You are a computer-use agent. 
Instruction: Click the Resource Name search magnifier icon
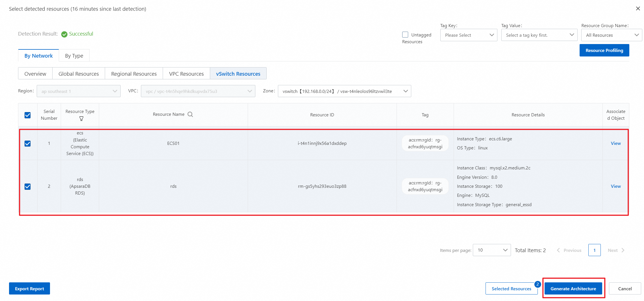point(190,114)
